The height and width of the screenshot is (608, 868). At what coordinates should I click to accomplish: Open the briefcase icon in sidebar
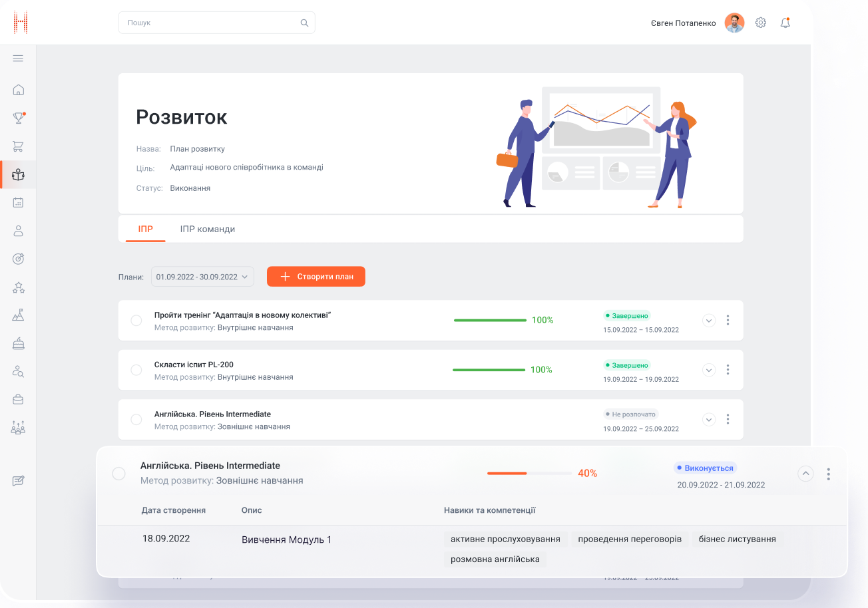pyautogui.click(x=18, y=399)
